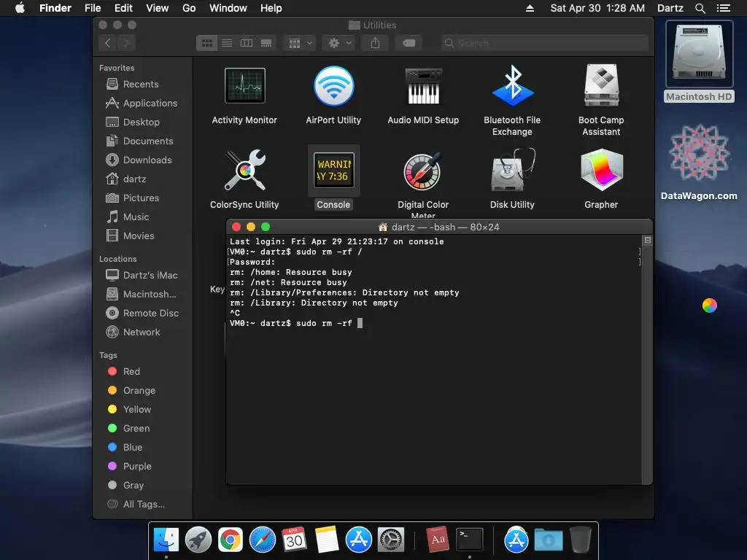
Task: Open Safari from the Dock
Action: pyautogui.click(x=263, y=540)
